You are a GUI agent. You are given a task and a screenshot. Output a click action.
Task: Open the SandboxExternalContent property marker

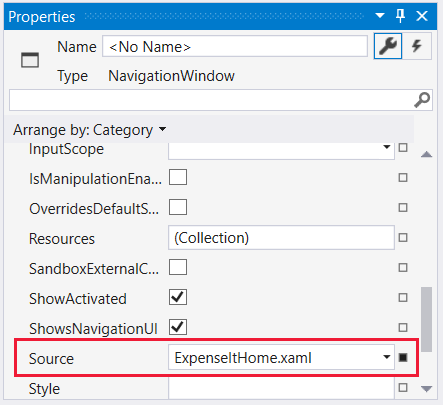click(403, 268)
